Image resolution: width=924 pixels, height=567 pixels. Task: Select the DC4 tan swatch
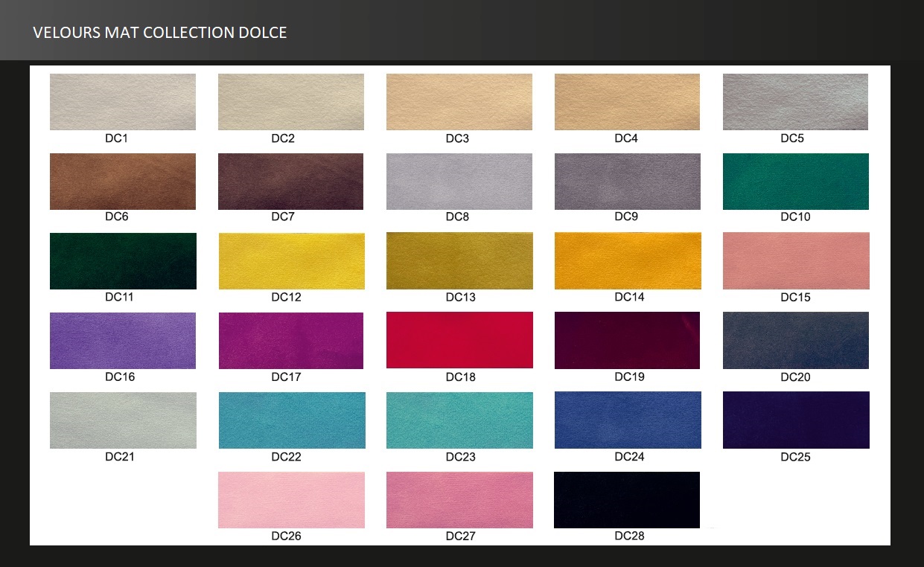click(627, 102)
